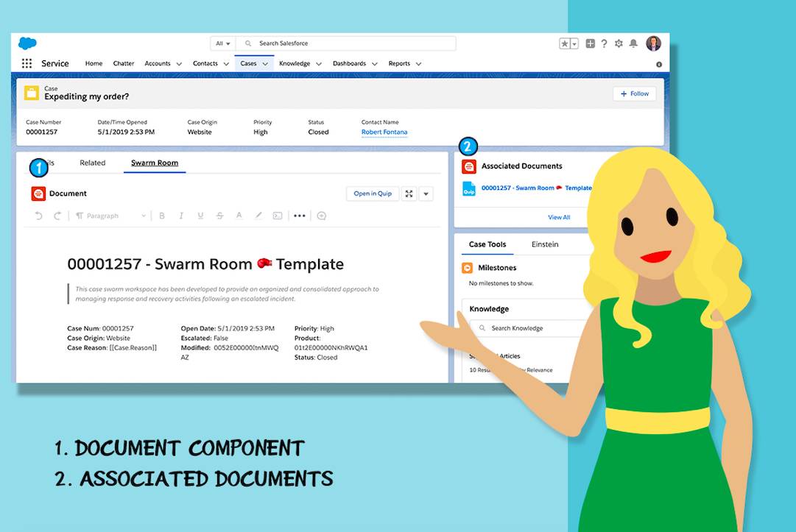Open the user profile avatar
Screen dimensions: 796x532
(654, 43)
